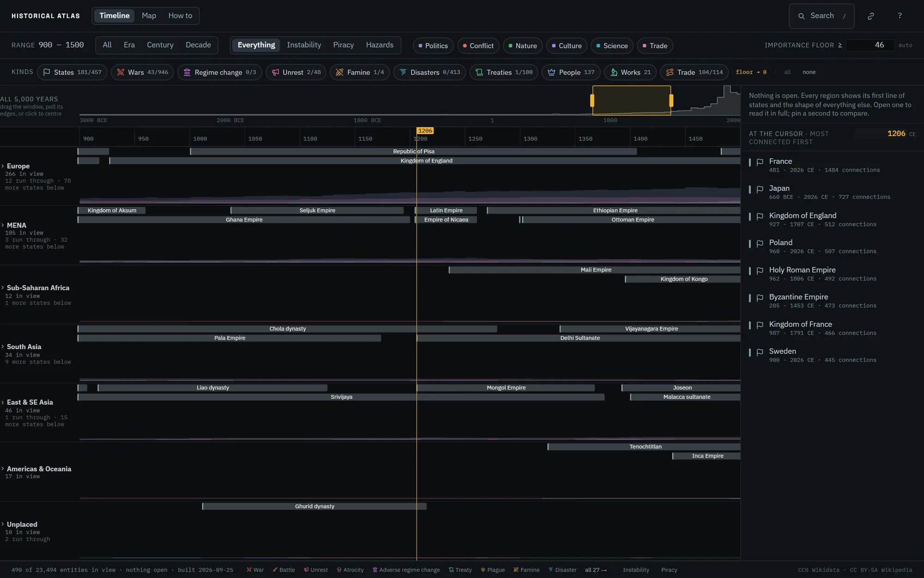Select the Century range preset
The image size is (924, 578).
coord(160,45)
